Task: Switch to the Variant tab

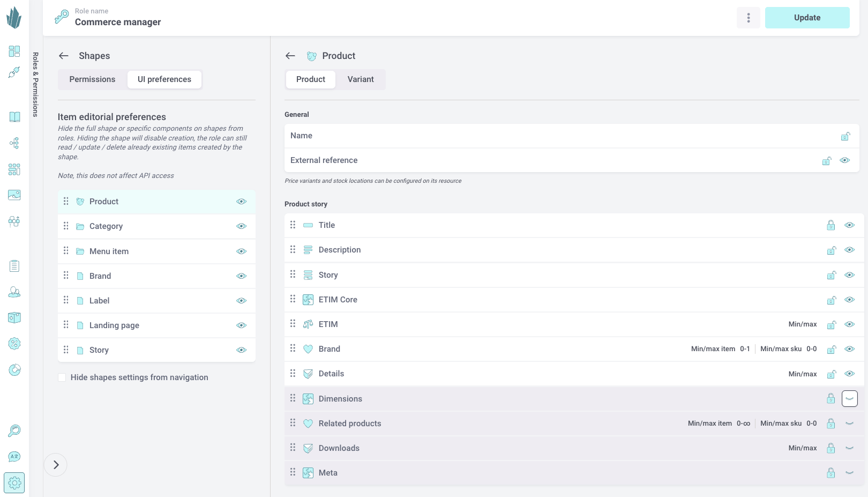Action: click(361, 79)
